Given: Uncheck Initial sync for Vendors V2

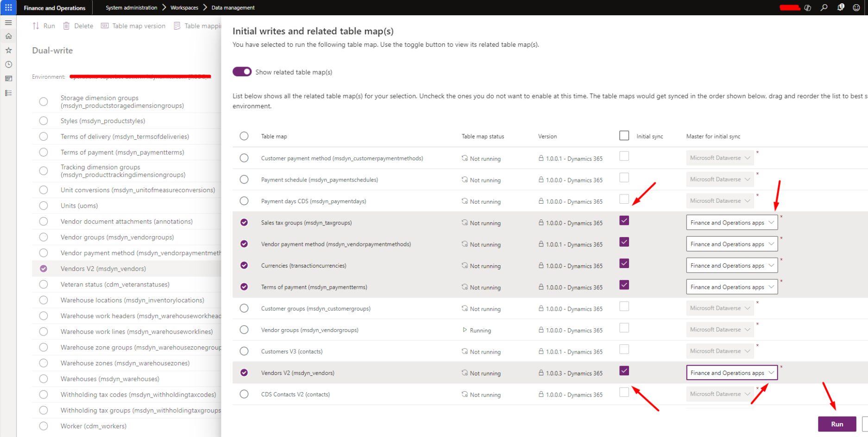Looking at the screenshot, I should pyautogui.click(x=624, y=371).
